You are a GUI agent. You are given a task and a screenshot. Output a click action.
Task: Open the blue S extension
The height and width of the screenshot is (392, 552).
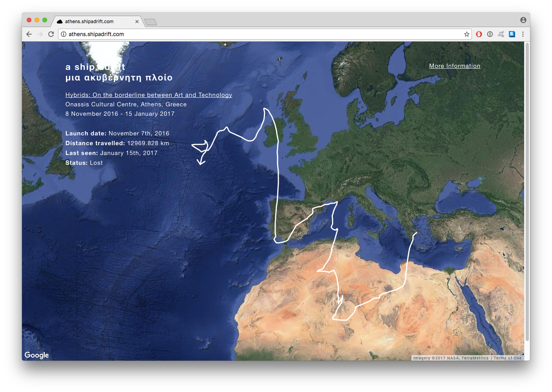click(512, 34)
